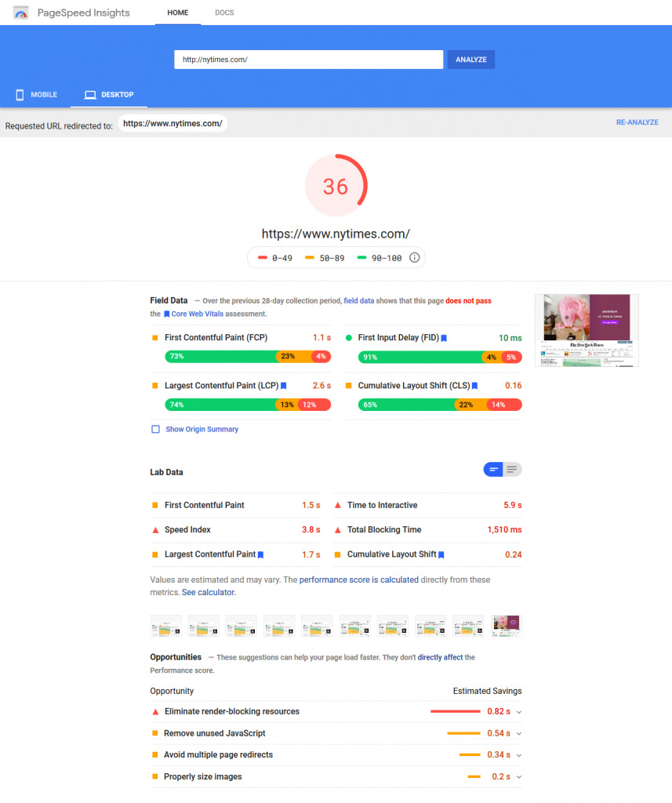Click the red triangle icon beside Time to Interactive
672x803 pixels.
tap(337, 505)
